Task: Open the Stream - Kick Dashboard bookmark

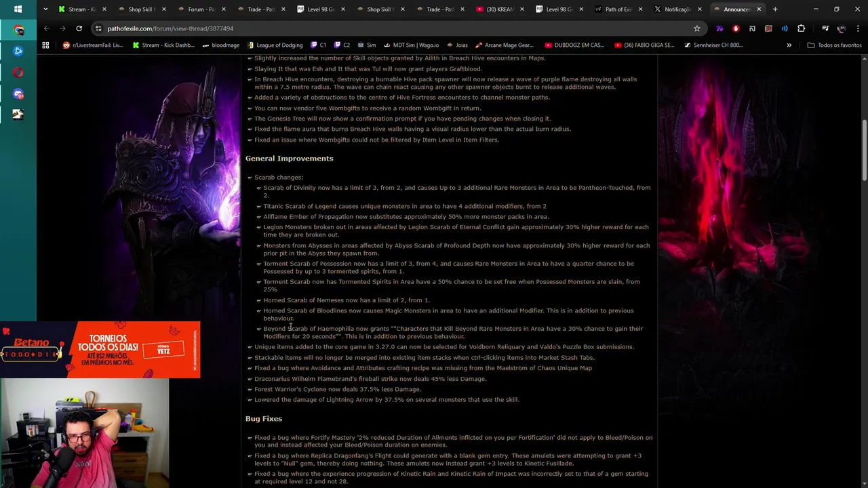Action: (163, 45)
